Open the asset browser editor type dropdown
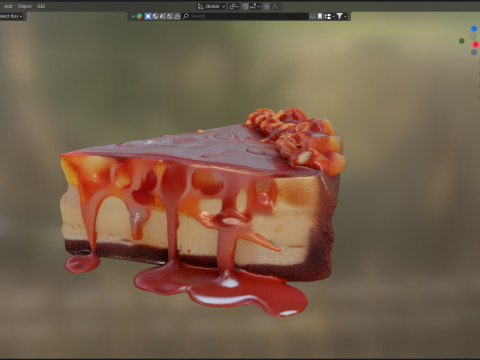480x360 pixels. point(133,16)
